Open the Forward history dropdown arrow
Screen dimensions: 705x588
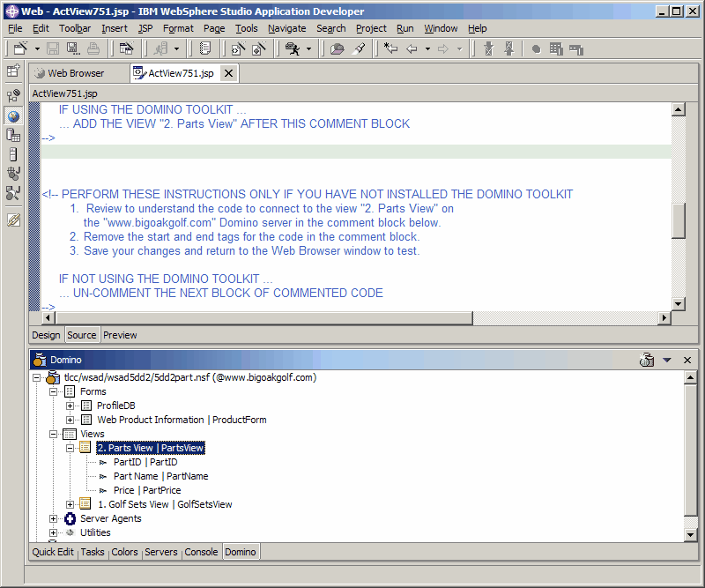459,48
